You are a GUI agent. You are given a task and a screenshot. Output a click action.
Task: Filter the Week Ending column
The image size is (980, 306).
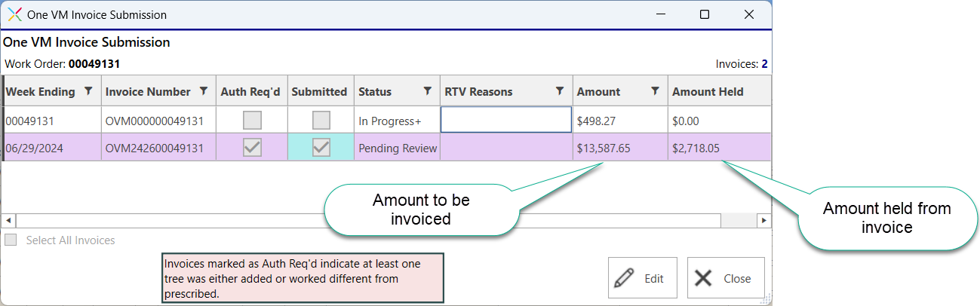pyautogui.click(x=88, y=91)
